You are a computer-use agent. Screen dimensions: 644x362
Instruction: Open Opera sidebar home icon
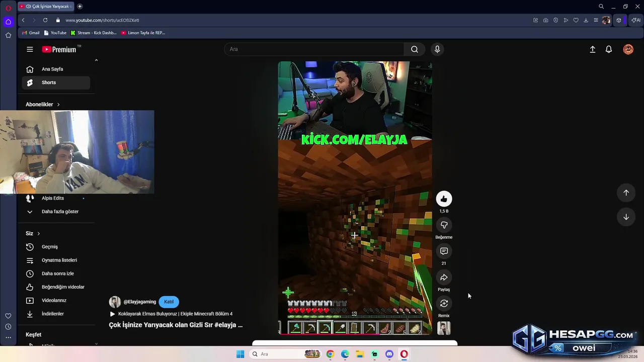8,22
